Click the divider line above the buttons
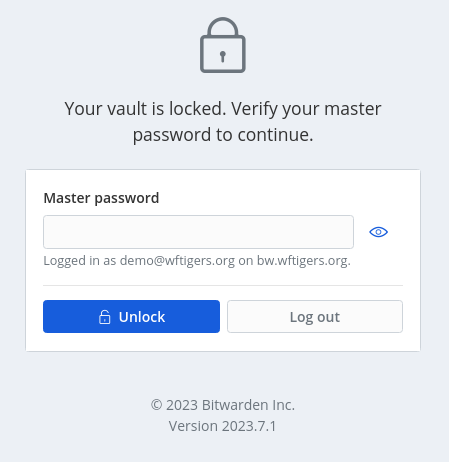Screen dimensions: 449x462 pyautogui.click(x=223, y=285)
